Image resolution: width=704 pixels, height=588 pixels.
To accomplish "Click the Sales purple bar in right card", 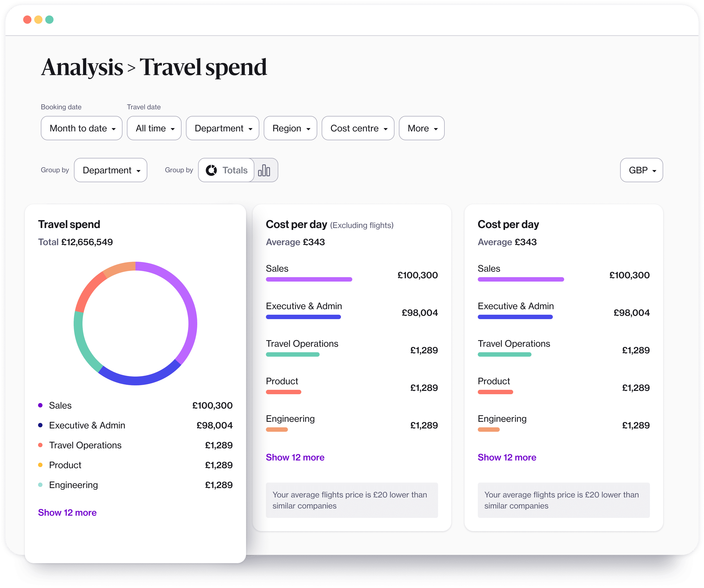I will click(x=521, y=279).
